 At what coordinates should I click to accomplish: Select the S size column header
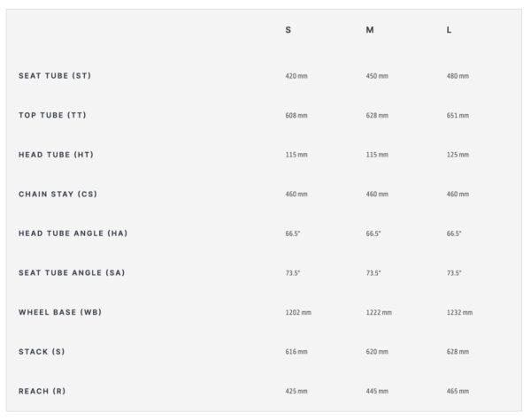tap(289, 30)
